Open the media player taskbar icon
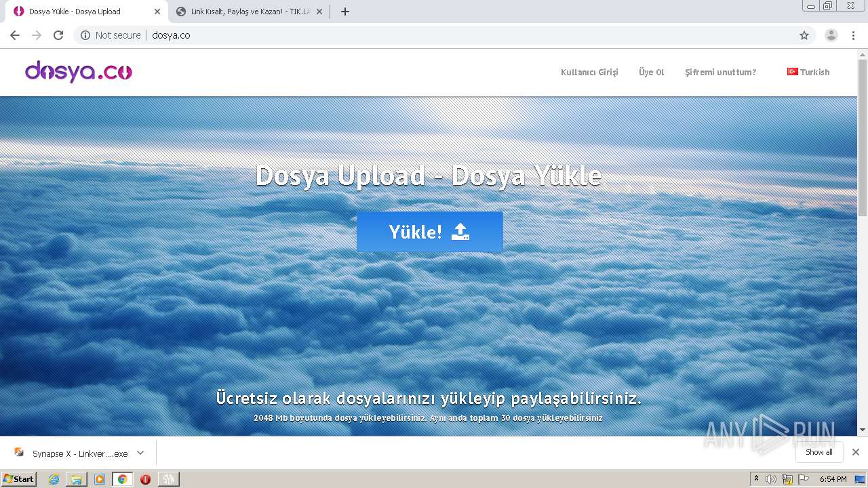 click(100, 479)
